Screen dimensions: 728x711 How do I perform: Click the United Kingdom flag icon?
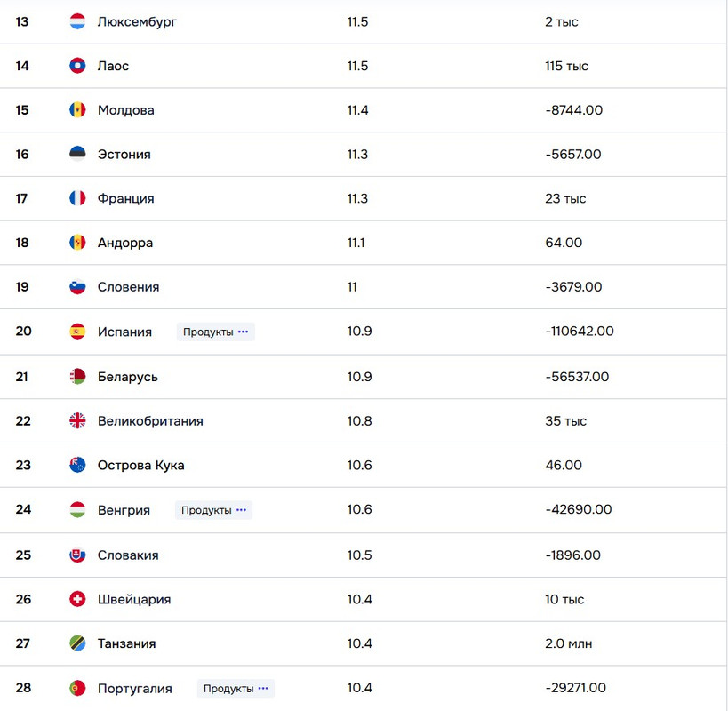(77, 421)
